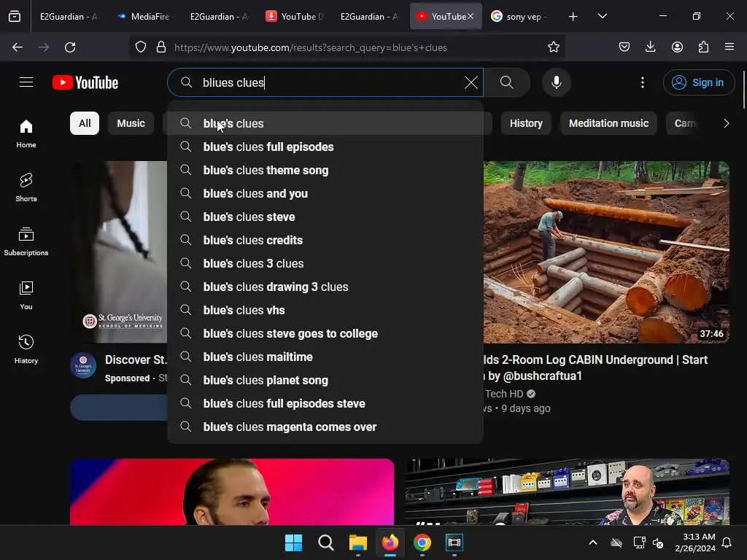Show more filter chips with right arrow

(726, 123)
